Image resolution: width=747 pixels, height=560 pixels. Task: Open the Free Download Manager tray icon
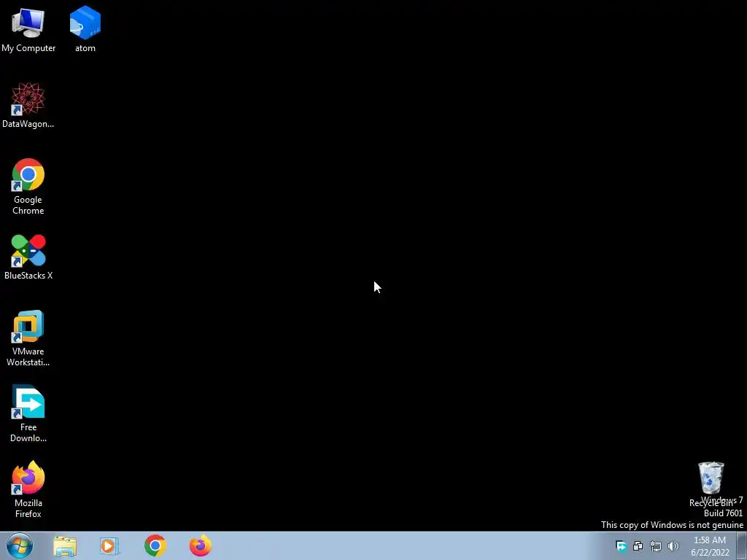(x=621, y=546)
